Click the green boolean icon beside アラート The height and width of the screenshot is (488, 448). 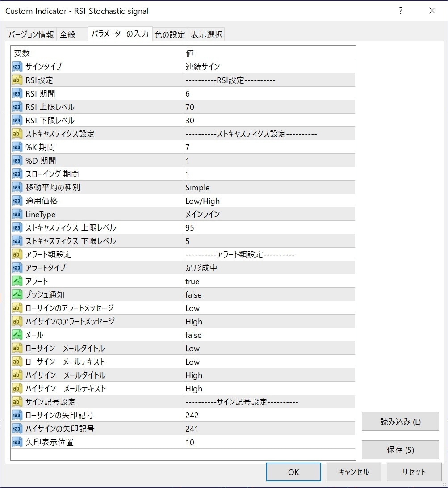pyautogui.click(x=17, y=281)
